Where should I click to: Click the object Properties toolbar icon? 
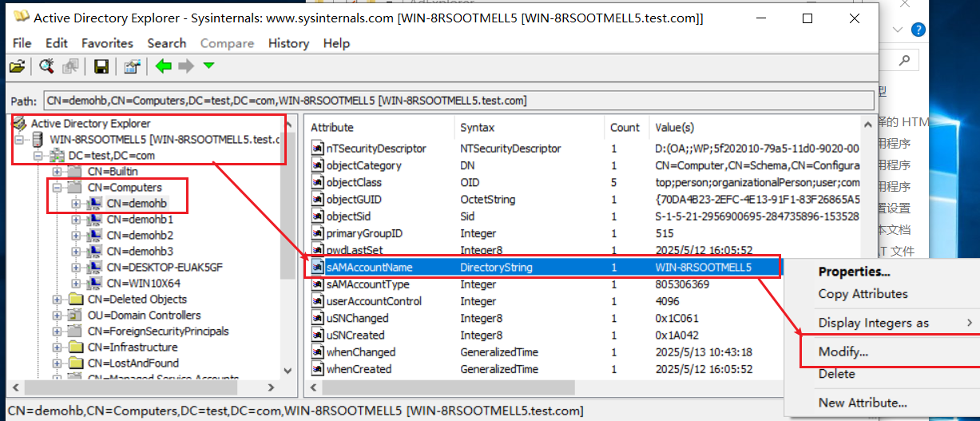(132, 67)
